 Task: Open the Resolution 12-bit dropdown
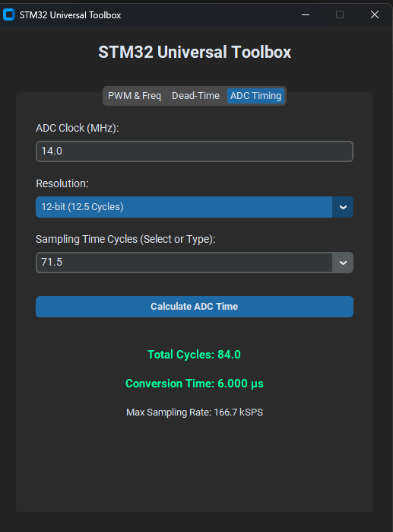coord(184,207)
